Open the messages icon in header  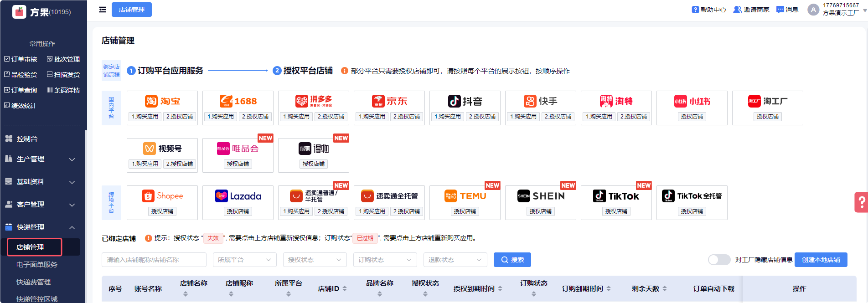pyautogui.click(x=780, y=10)
